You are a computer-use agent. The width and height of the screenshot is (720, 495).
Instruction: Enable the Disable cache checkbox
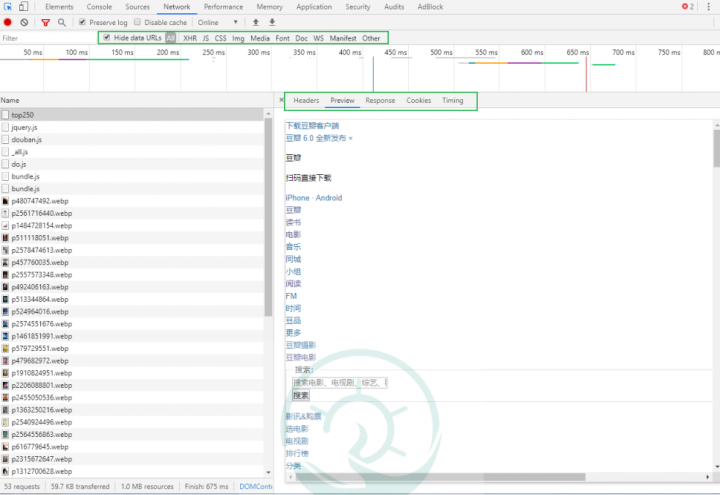point(137,22)
